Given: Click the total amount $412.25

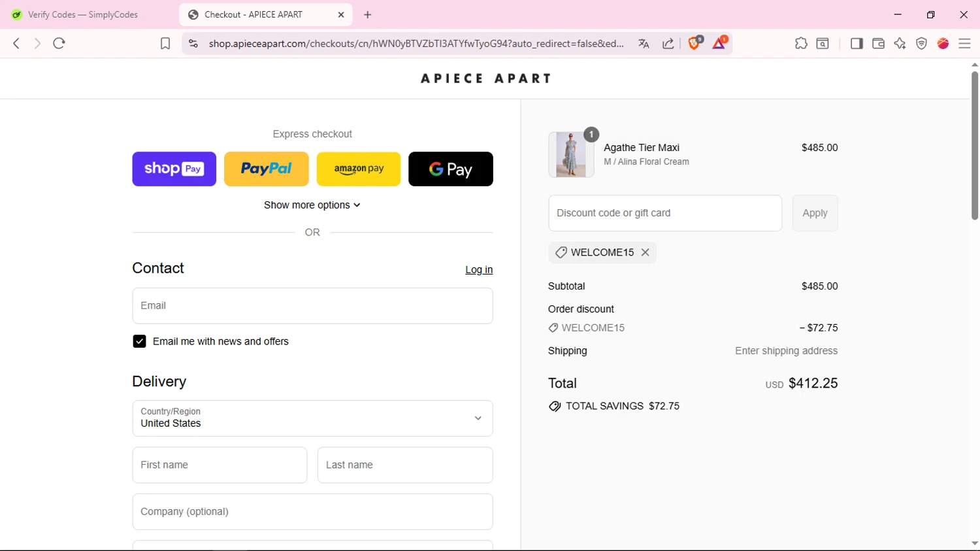Looking at the screenshot, I should (x=813, y=383).
